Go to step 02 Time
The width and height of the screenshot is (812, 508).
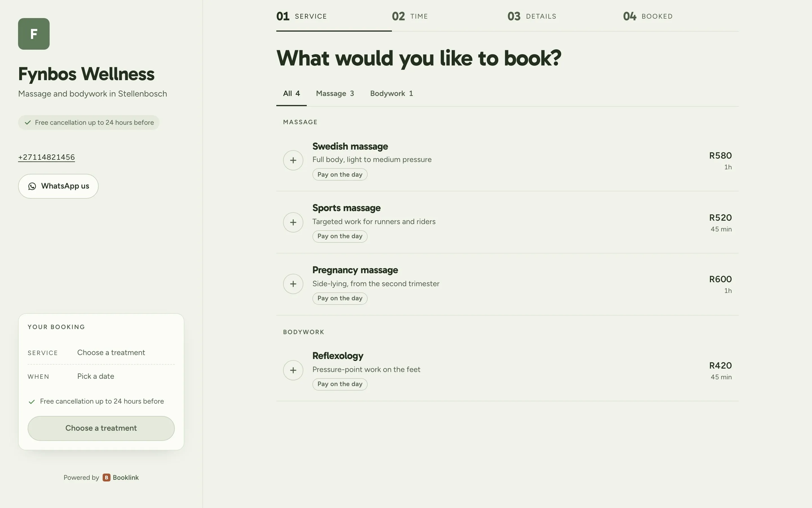[450, 16]
